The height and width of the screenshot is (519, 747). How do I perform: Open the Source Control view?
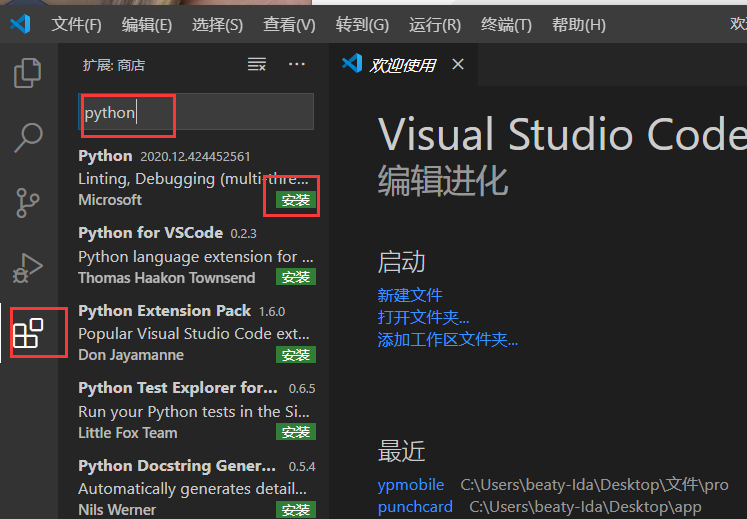28,203
